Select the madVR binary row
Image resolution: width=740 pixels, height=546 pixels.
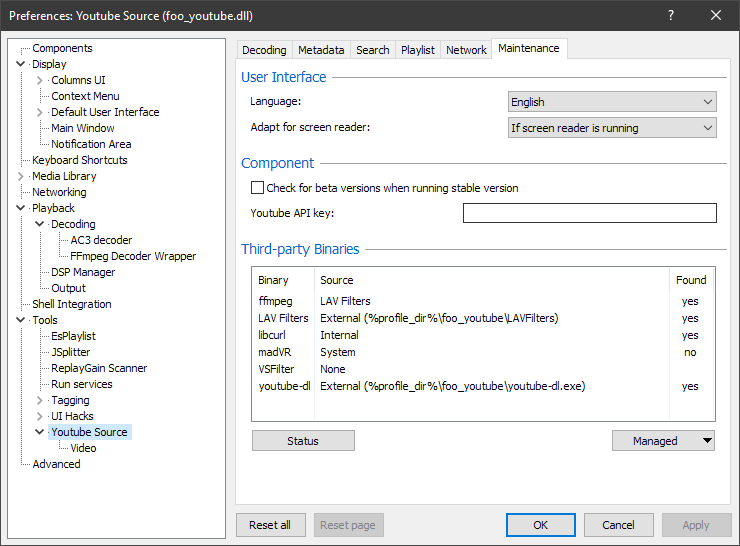[483, 352]
